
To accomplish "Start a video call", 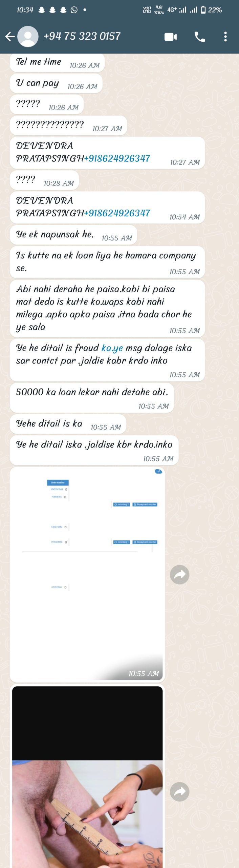I will (171, 37).
